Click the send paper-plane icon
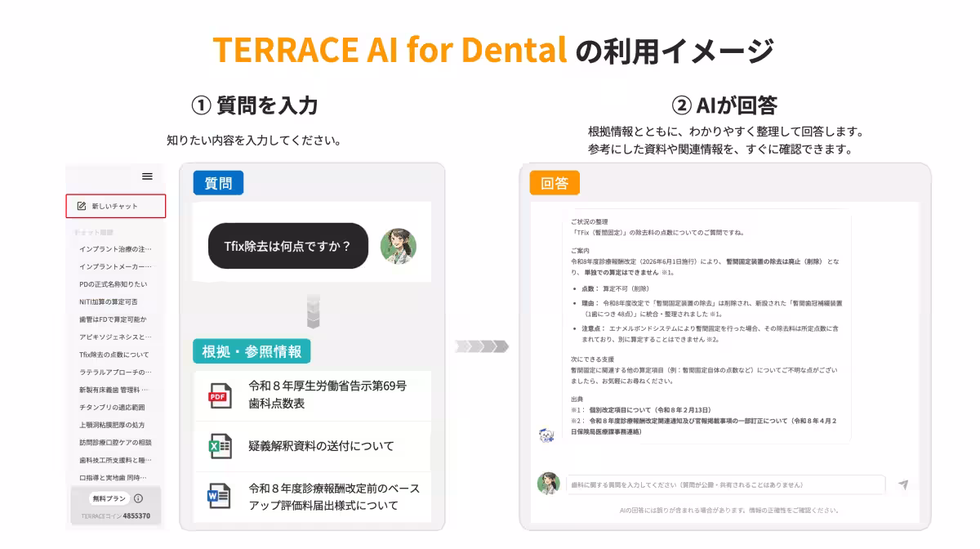The width and height of the screenshot is (980, 549). (903, 484)
